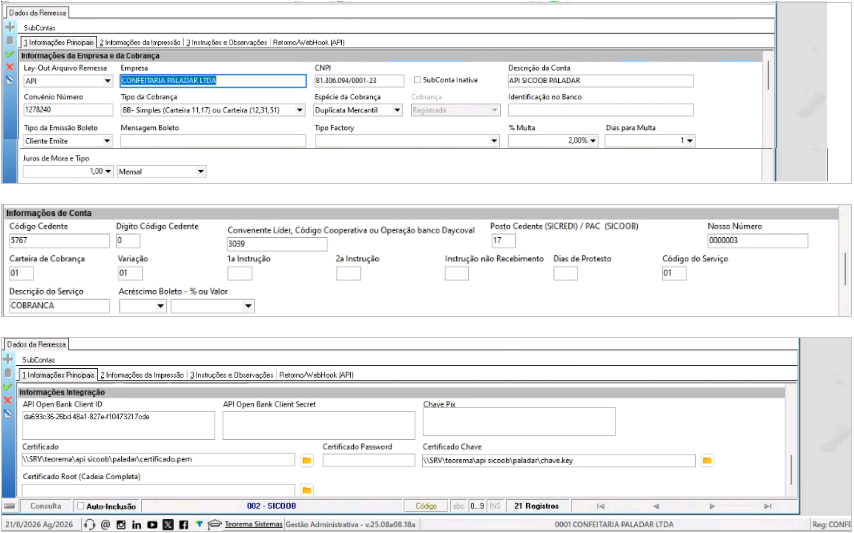This screenshot has width=854, height=533.
Task: Go to the first record with the navigation arrow
Action: (x=600, y=506)
